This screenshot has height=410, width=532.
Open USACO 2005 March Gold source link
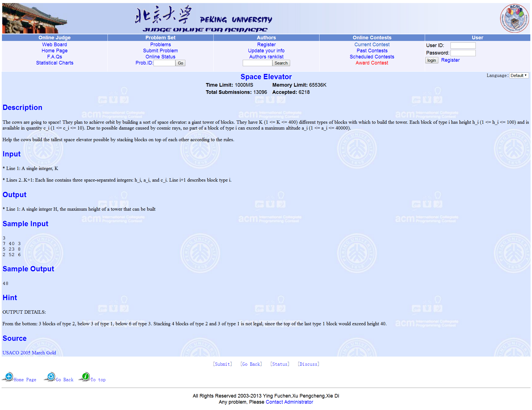click(29, 353)
